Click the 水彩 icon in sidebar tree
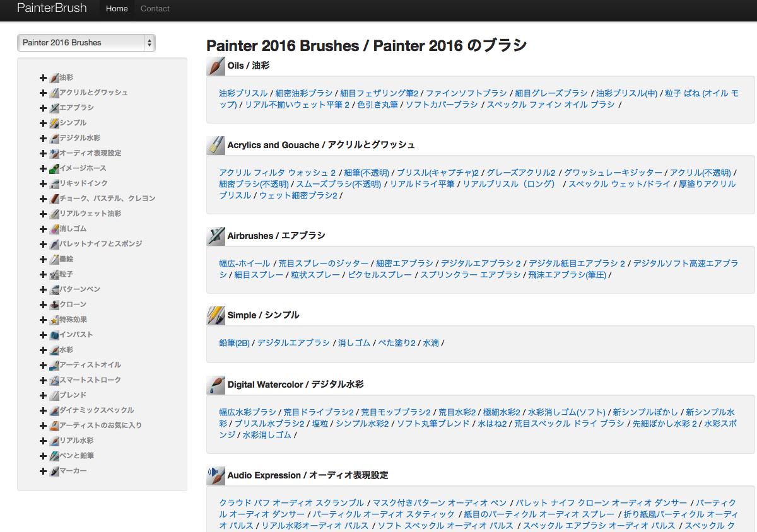The width and height of the screenshot is (757, 532). tap(54, 350)
